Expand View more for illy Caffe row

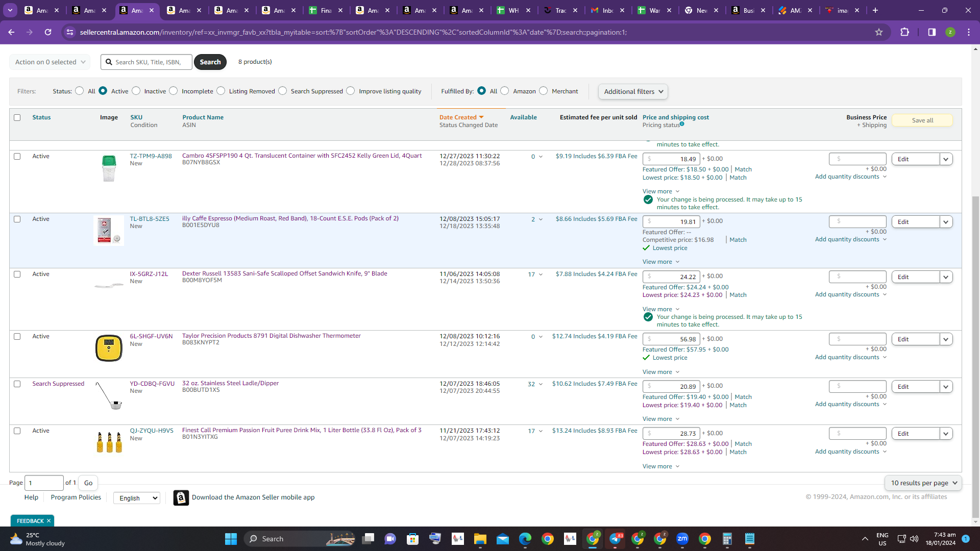pos(661,262)
